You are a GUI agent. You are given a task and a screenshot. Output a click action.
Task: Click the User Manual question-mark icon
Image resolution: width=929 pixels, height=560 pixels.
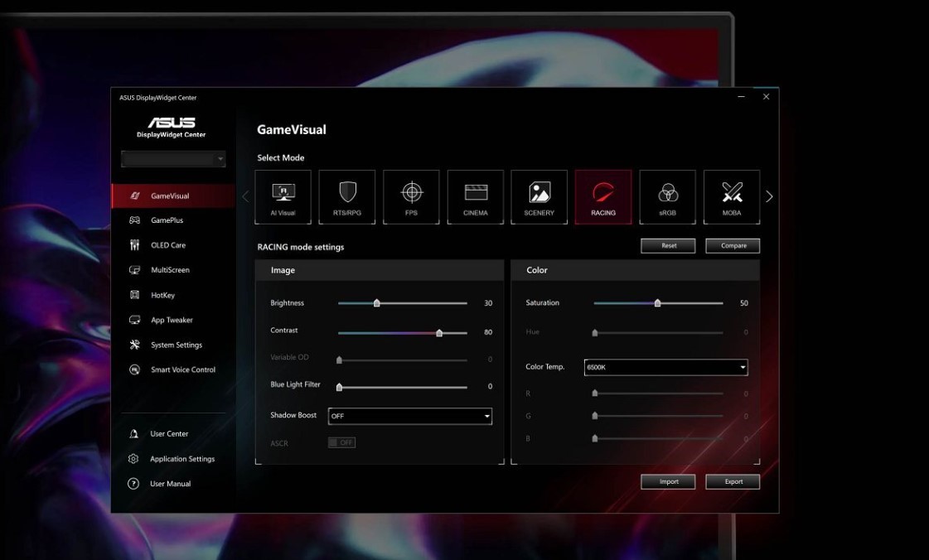(x=133, y=484)
